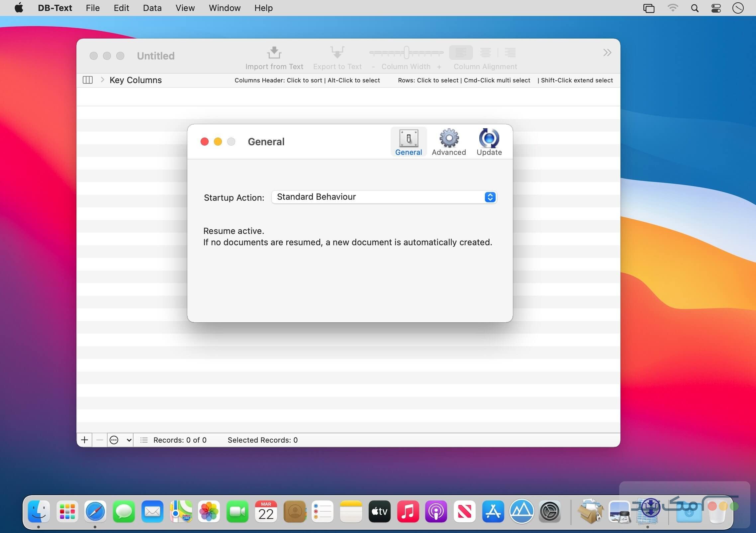Open the ellipsis options icon in the status bar
This screenshot has height=533, width=756.
tap(114, 440)
